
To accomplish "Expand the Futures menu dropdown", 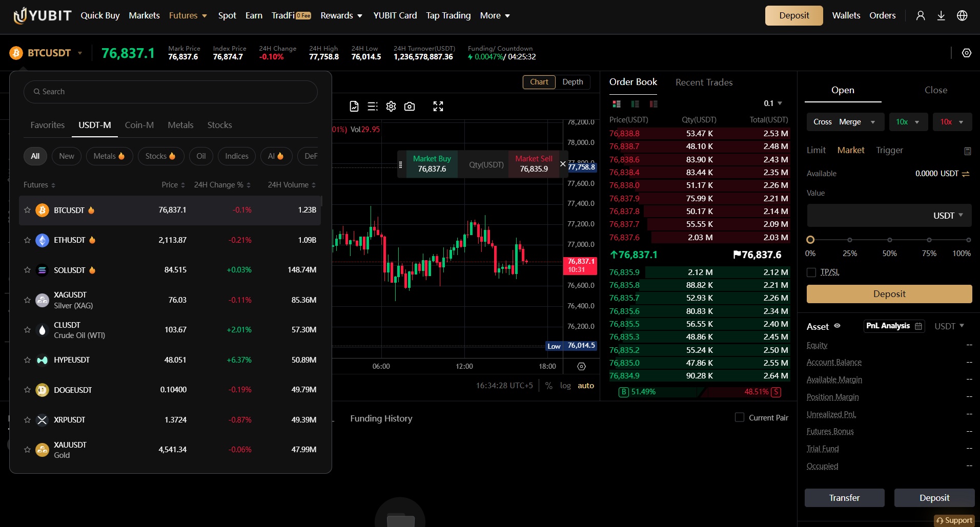I will pyautogui.click(x=204, y=16).
